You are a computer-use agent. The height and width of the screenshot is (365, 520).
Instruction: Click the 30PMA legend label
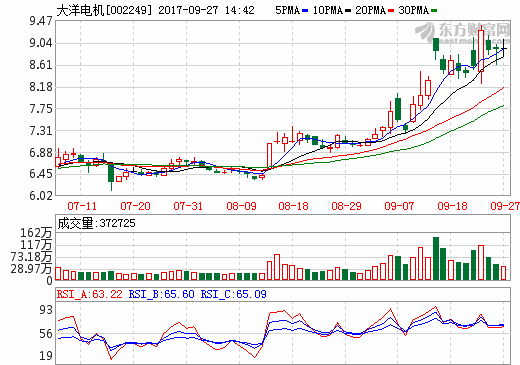pyautogui.click(x=413, y=10)
